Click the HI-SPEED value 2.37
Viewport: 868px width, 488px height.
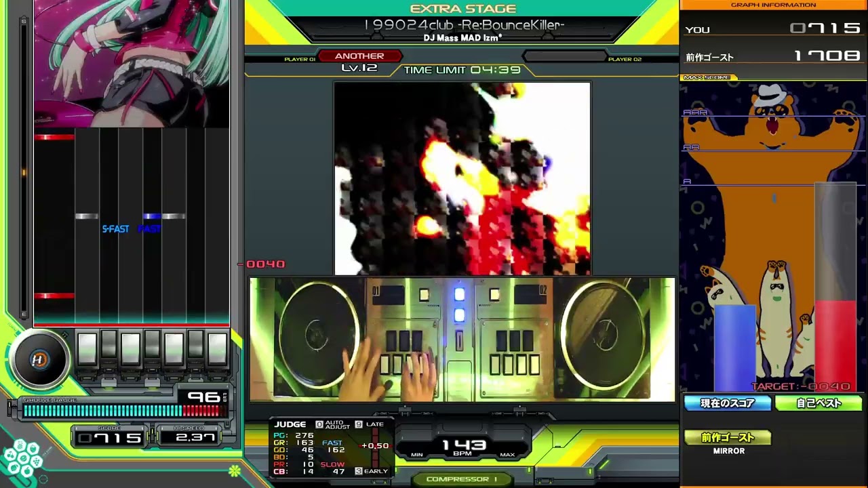click(x=194, y=439)
